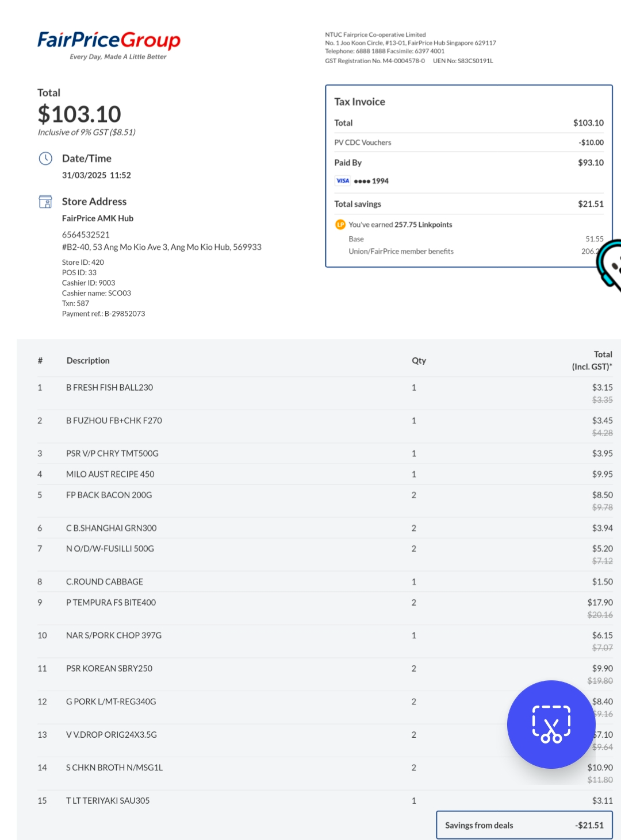Select the Union/FairPrice member benefits line
This screenshot has height=840, width=621.
click(x=401, y=251)
